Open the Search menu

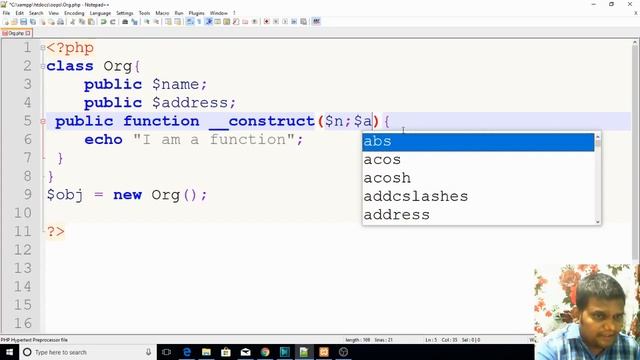[x=36, y=13]
